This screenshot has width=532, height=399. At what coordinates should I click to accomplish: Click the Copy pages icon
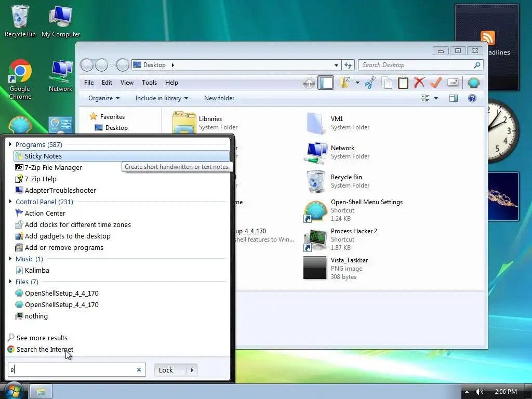(x=387, y=83)
